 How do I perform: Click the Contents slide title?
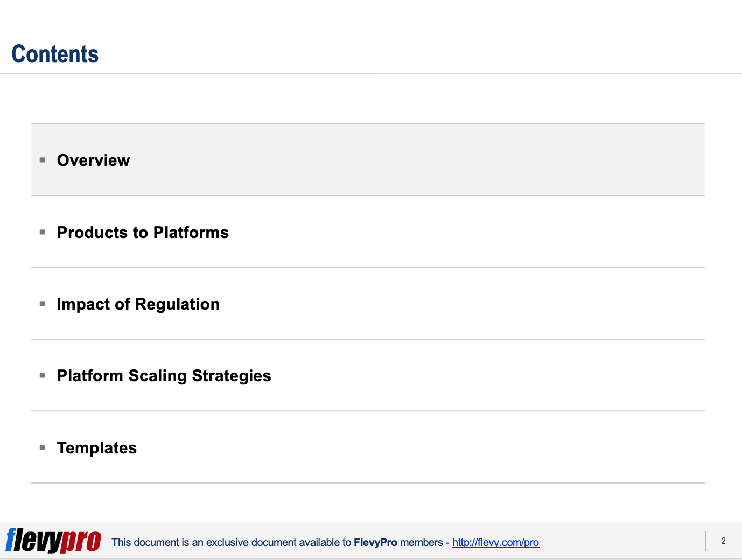click(x=55, y=54)
